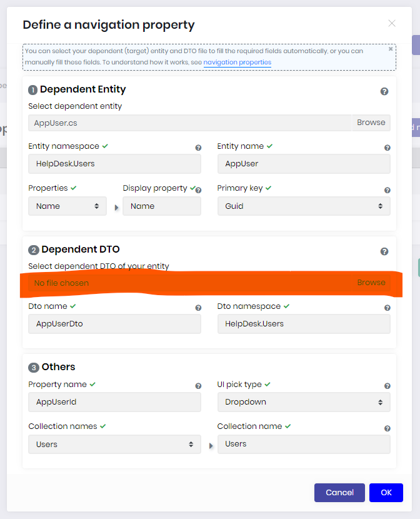Screen dimensions: 420x519
Task: Click help icon beside Dependent Entity heading
Action: (384, 91)
